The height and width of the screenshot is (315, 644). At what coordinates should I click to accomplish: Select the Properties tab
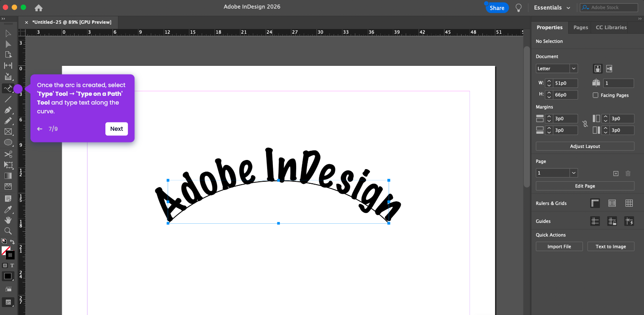coord(549,27)
